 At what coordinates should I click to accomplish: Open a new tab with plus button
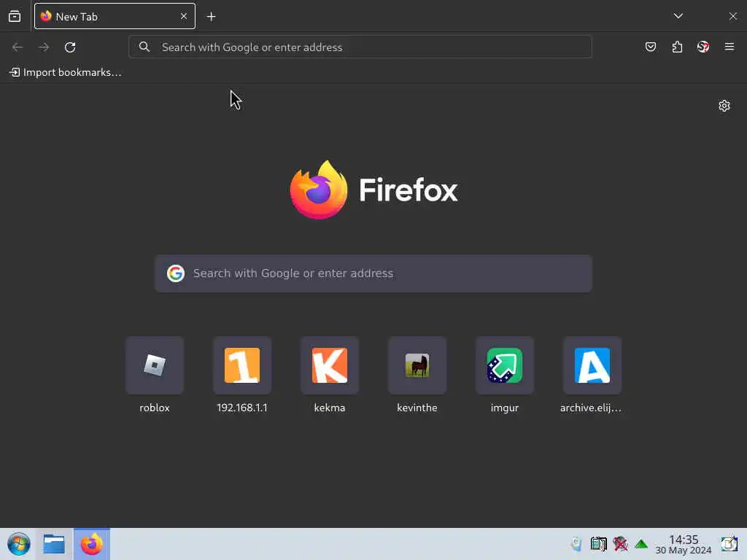pyautogui.click(x=211, y=17)
